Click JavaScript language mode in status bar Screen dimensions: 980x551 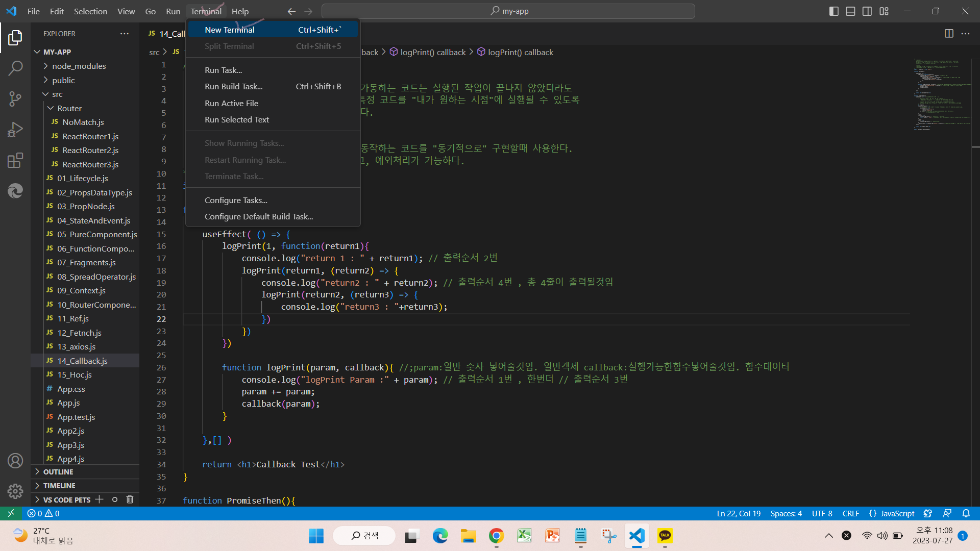(x=897, y=513)
